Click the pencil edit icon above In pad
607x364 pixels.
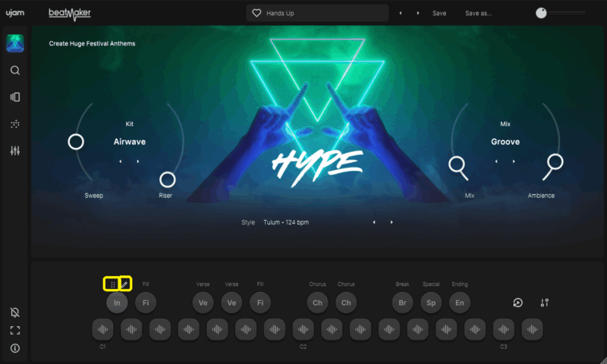click(x=124, y=284)
